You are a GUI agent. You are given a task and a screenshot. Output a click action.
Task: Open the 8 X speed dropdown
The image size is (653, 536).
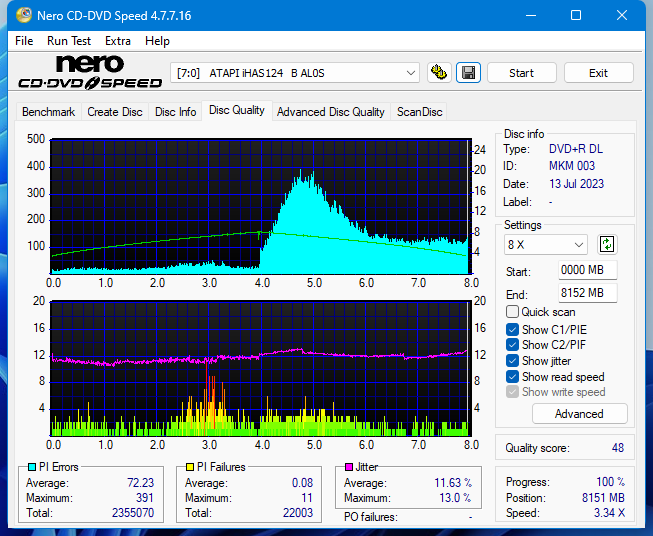pyautogui.click(x=546, y=244)
